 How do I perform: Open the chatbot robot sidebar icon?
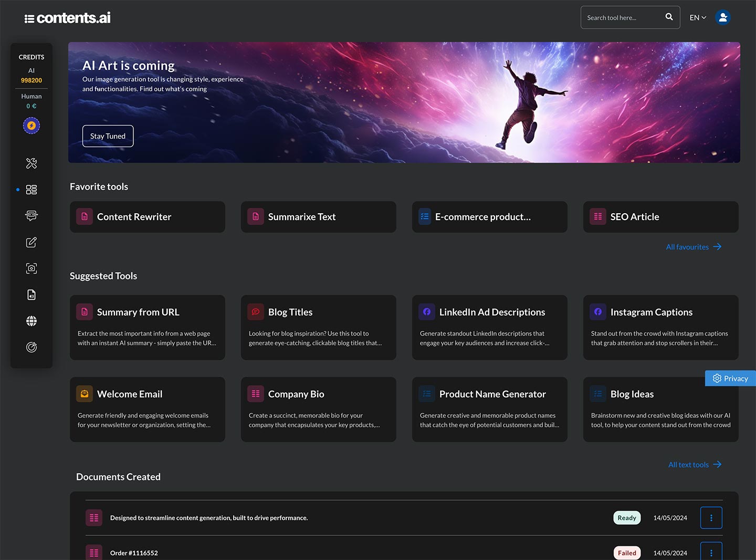point(31,215)
